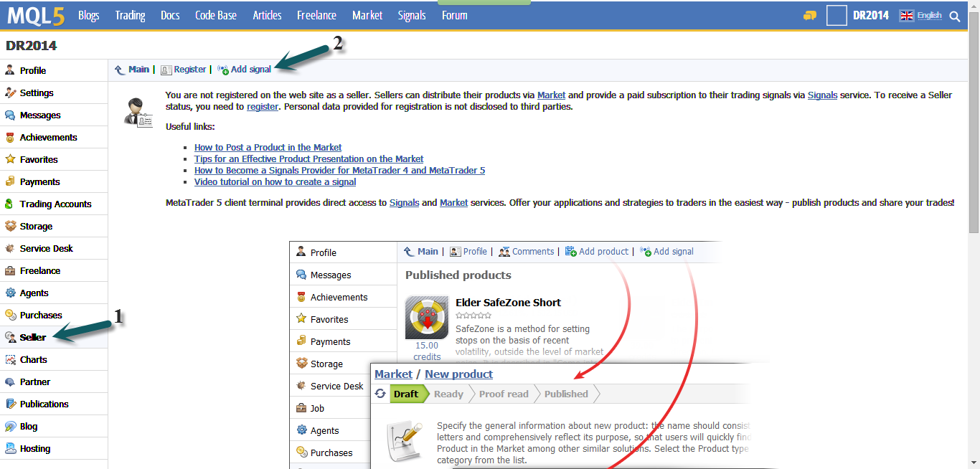This screenshot has height=469, width=980.
Task: Follow the Market link in the first paragraph
Action: point(552,95)
